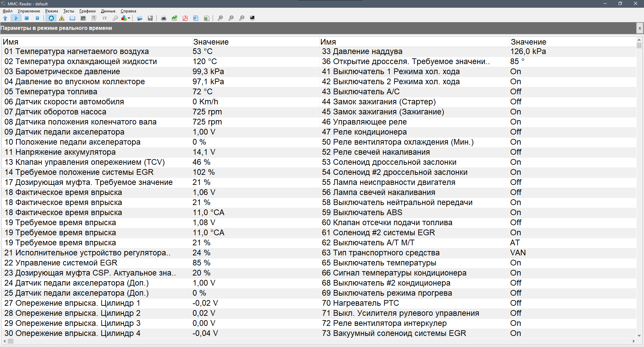Click the zoom in magnifier icon
This screenshot has height=347, width=644.
tap(220, 18)
